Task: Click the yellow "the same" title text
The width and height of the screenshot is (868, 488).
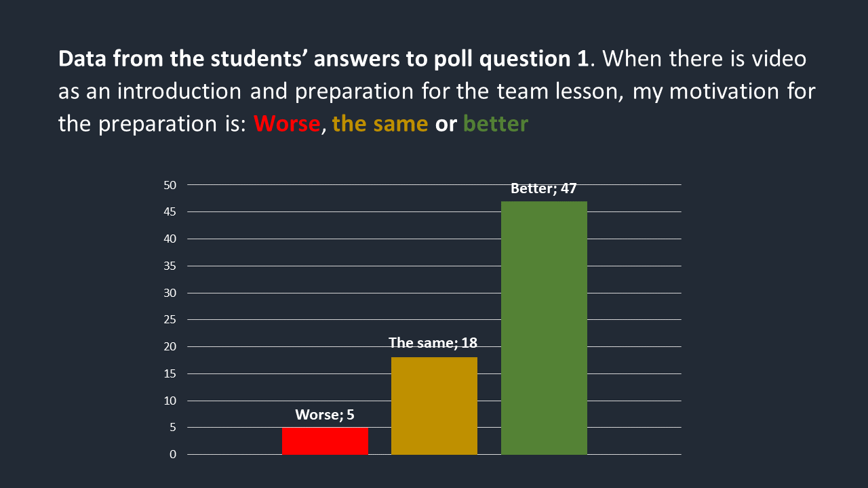Action: point(380,123)
